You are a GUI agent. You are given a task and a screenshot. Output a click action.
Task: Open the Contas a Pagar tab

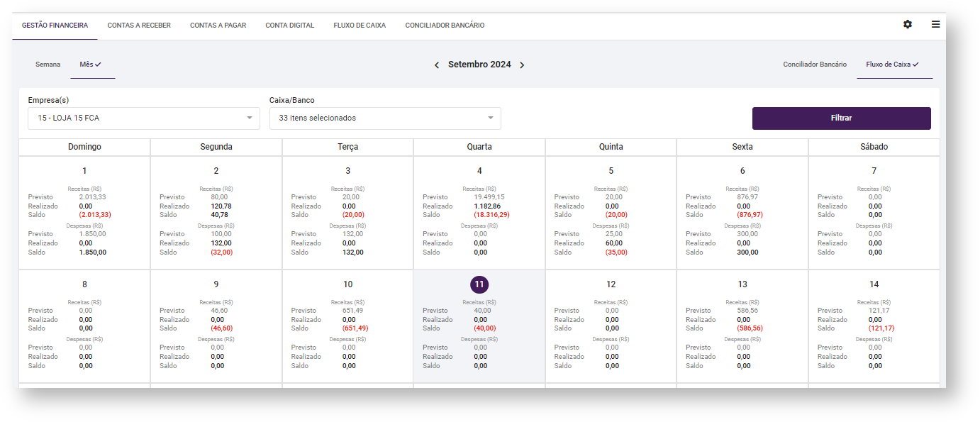point(218,26)
